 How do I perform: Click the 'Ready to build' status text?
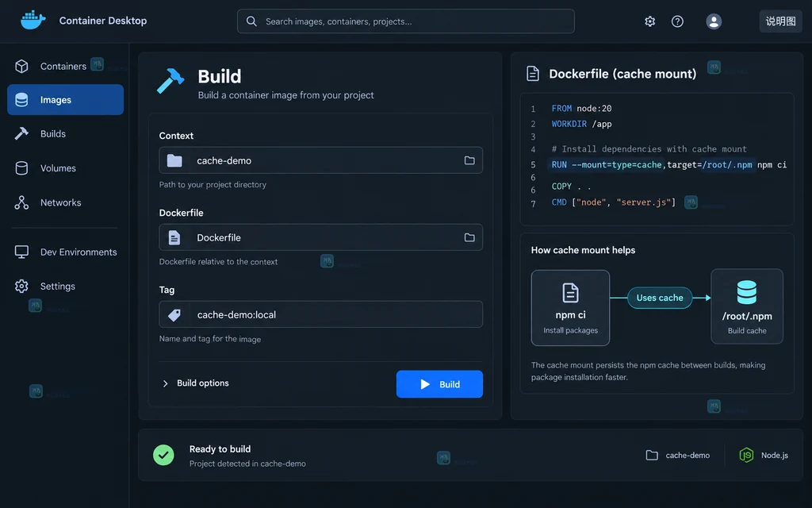click(x=220, y=449)
